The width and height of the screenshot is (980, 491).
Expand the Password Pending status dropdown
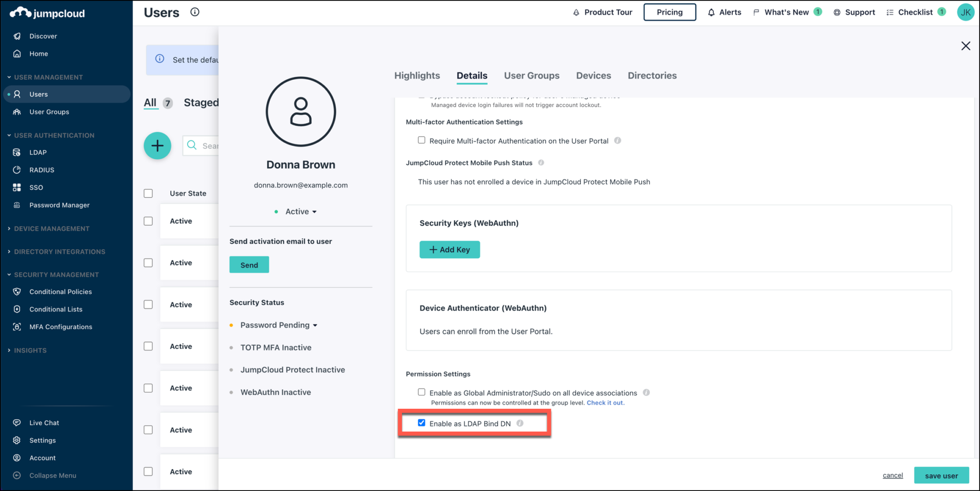click(278, 325)
